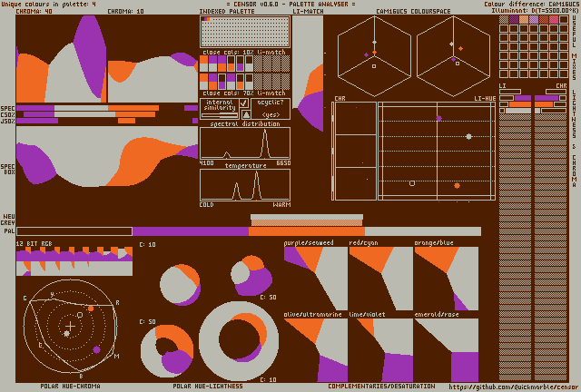Click the acyclic <yes> value
Image resolution: width=581 pixels, height=392 pixels.
click(x=271, y=115)
